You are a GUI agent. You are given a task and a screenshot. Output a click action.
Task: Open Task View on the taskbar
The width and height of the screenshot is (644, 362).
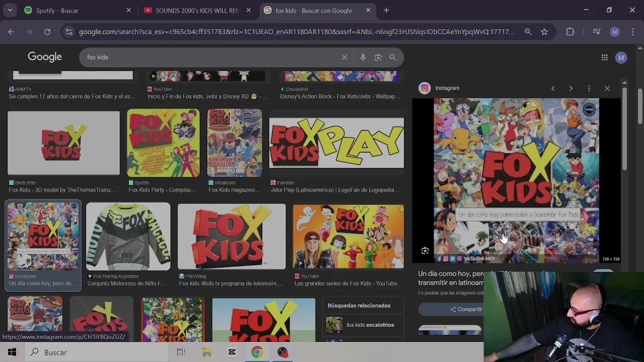point(181,352)
